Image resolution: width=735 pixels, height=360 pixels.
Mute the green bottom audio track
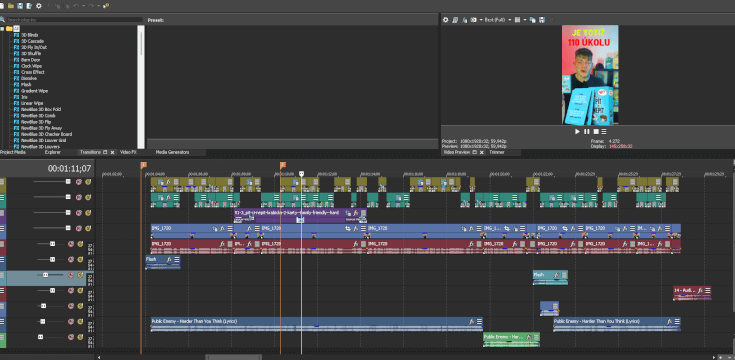(x=71, y=337)
